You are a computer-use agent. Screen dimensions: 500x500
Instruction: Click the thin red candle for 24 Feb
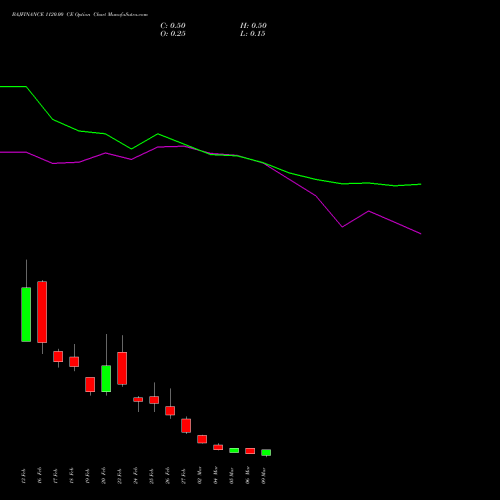point(138,399)
